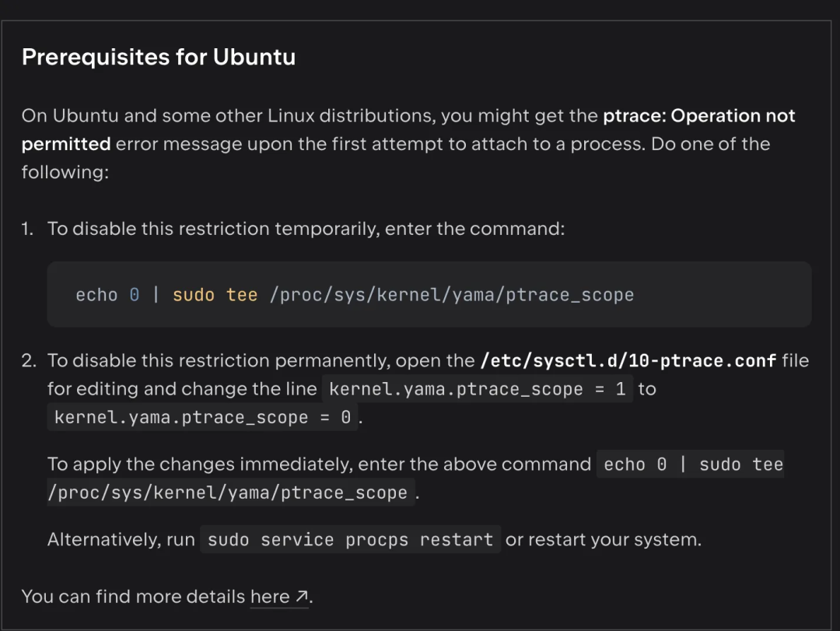Viewport: 840px width, 631px height.
Task: Click the 'tee' keyword in the code block
Action: (x=242, y=295)
